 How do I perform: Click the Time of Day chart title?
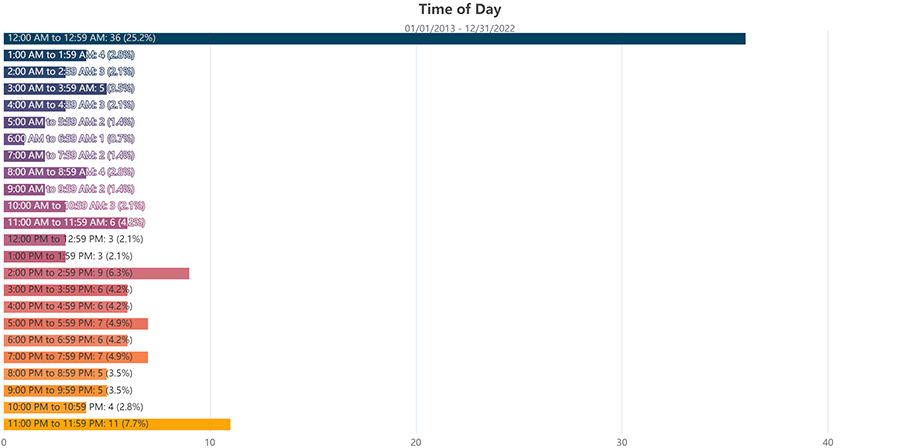460,9
